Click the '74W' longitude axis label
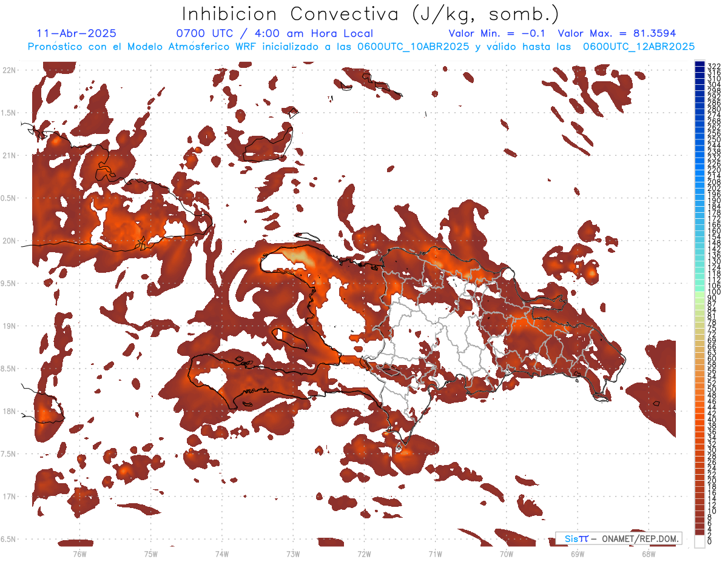Image resolution: width=728 pixels, height=562 pixels. point(222,554)
